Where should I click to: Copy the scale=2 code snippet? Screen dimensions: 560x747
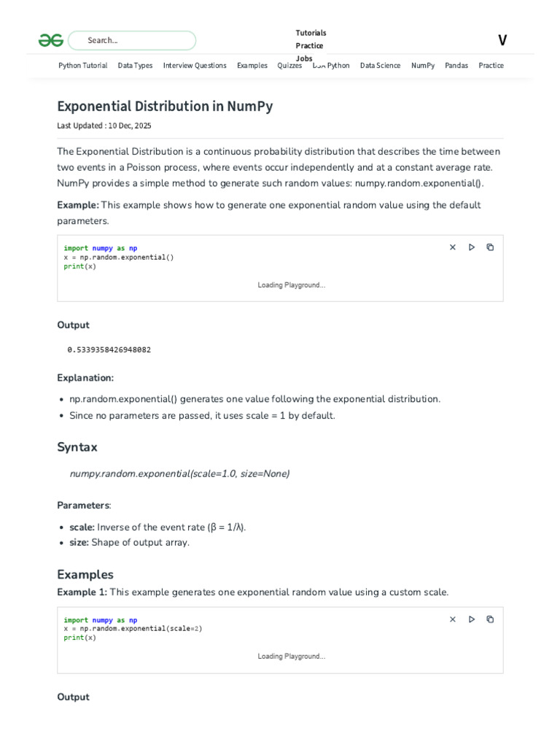(490, 619)
